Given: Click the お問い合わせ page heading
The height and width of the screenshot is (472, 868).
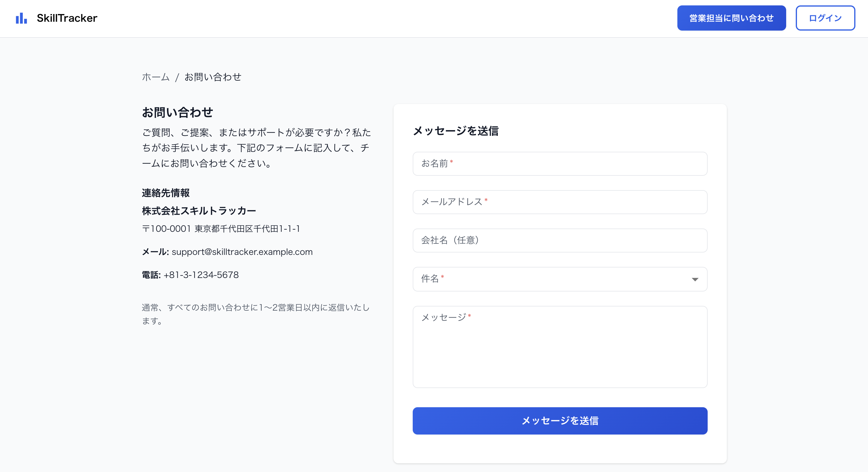Looking at the screenshot, I should (x=177, y=112).
